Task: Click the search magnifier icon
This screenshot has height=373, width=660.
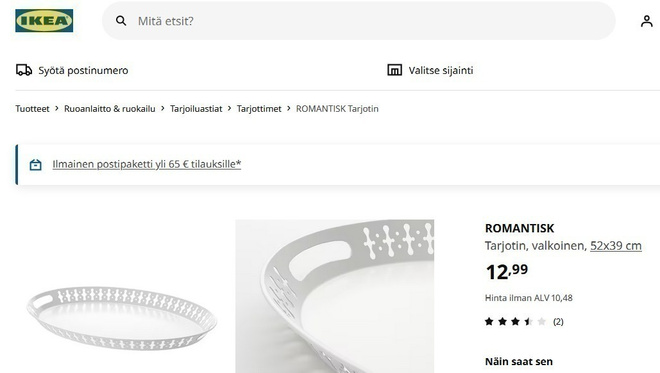Action: (x=121, y=21)
